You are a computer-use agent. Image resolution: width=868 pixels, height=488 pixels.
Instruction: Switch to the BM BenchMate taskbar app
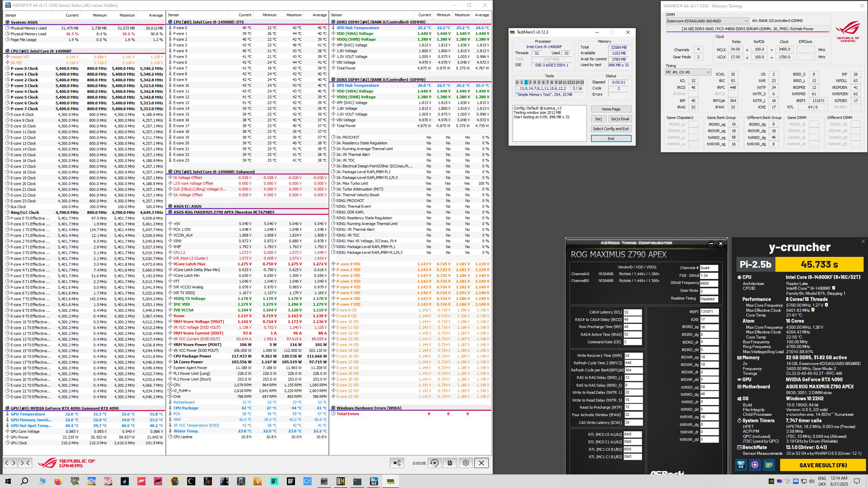(340, 481)
